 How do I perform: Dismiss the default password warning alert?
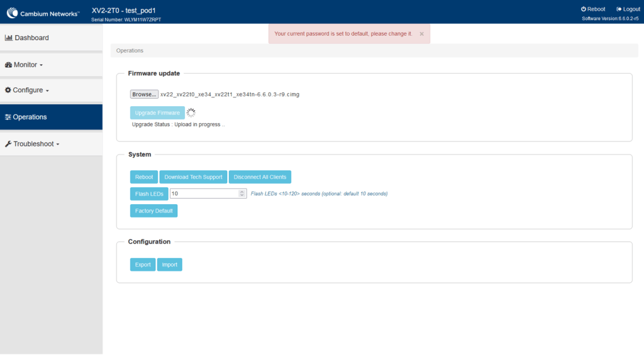(421, 34)
